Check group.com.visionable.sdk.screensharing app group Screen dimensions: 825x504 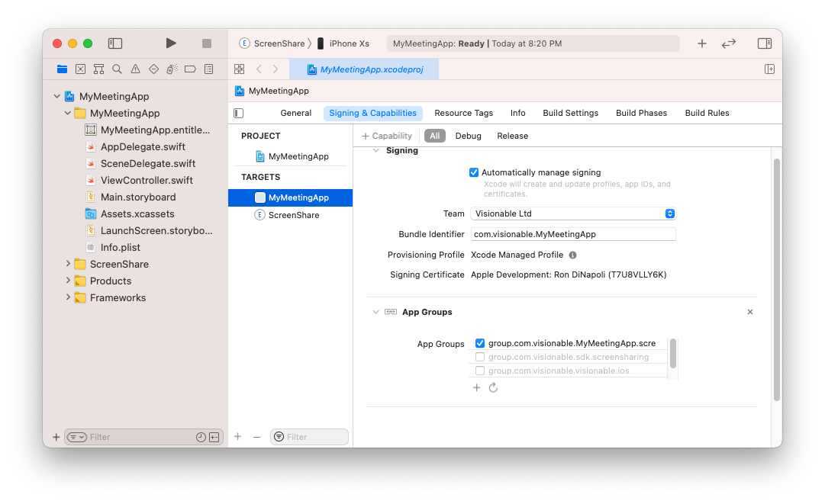click(x=480, y=357)
